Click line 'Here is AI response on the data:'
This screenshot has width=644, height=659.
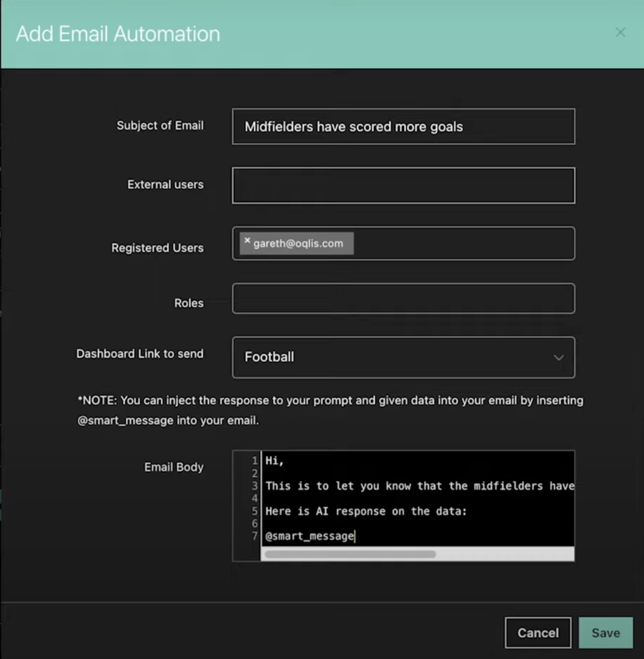pyautogui.click(x=366, y=511)
